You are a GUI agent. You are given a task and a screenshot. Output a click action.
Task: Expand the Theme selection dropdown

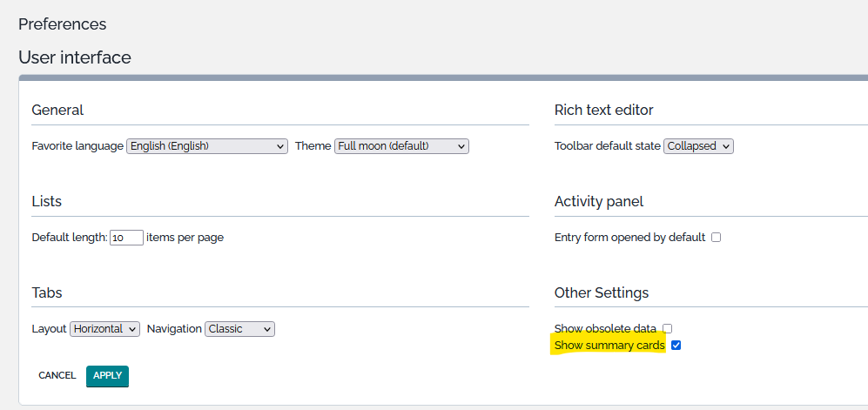(x=401, y=146)
